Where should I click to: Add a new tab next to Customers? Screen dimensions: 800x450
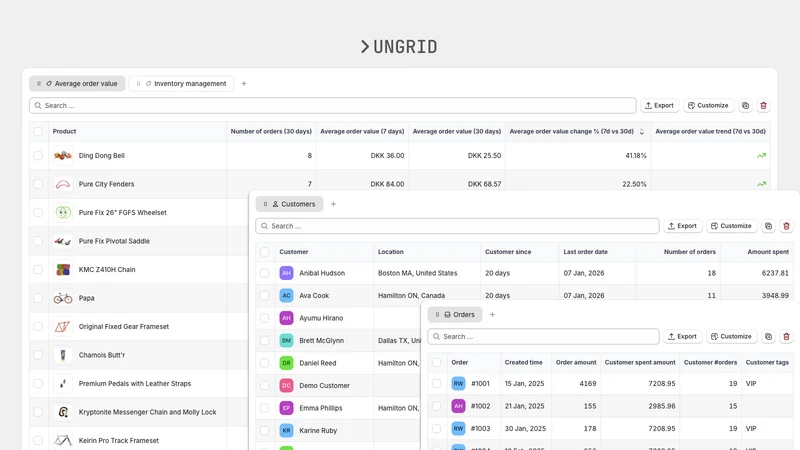point(333,204)
